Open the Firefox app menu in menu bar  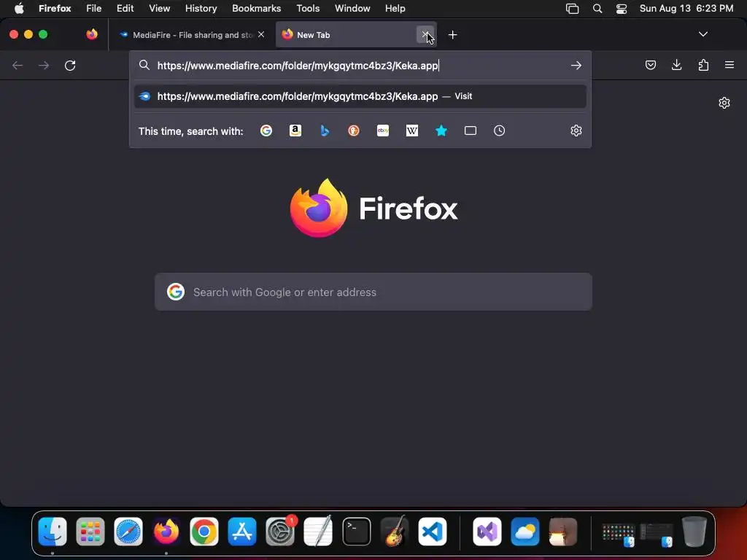point(55,9)
